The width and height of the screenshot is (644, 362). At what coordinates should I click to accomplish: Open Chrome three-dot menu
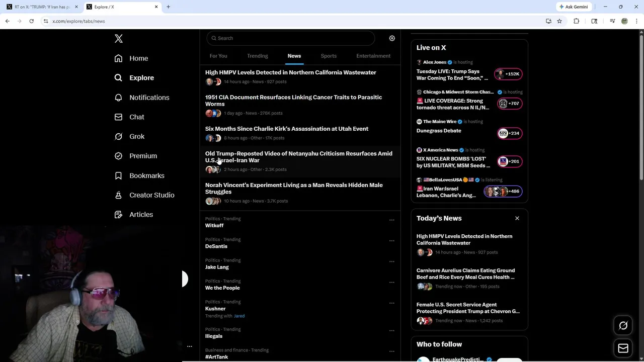[x=636, y=21]
